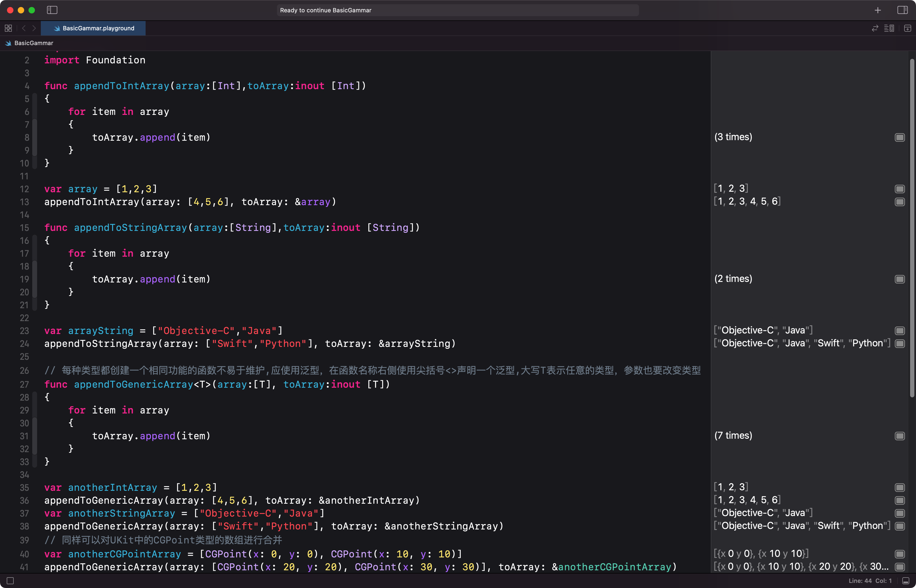Click 'appendToStringArray' function name on line 15
Image resolution: width=916 pixels, height=588 pixels.
tap(130, 228)
